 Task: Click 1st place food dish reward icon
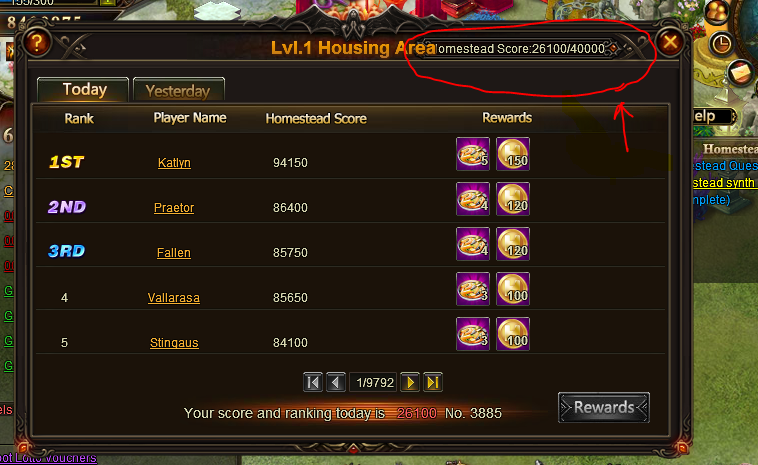(x=473, y=154)
